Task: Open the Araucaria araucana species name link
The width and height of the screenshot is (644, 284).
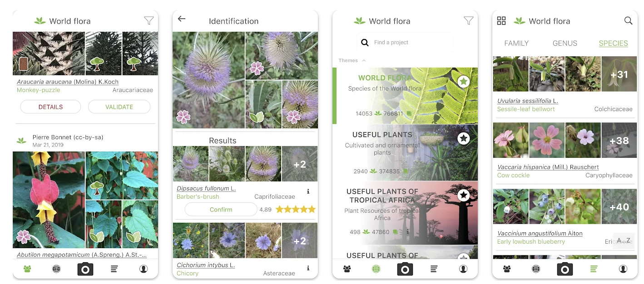Action: (x=68, y=82)
